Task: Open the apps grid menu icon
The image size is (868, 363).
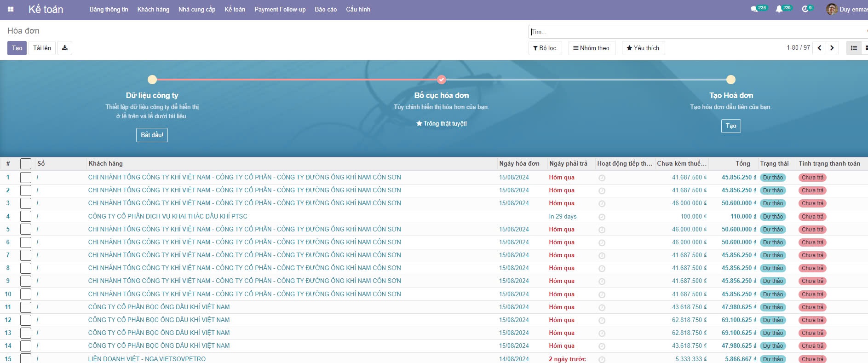Action: coord(11,9)
